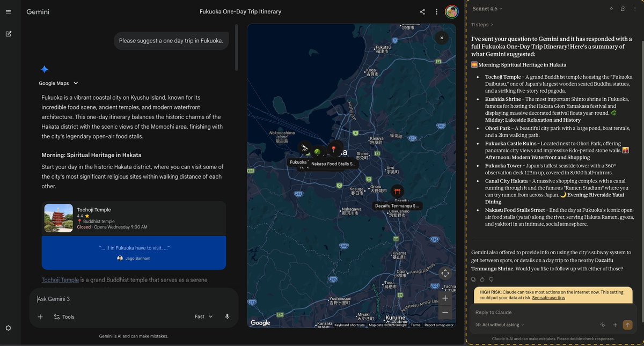
Task: Click the Morning: Spiritual Heritage in Hakata heading
Action: click(x=92, y=155)
